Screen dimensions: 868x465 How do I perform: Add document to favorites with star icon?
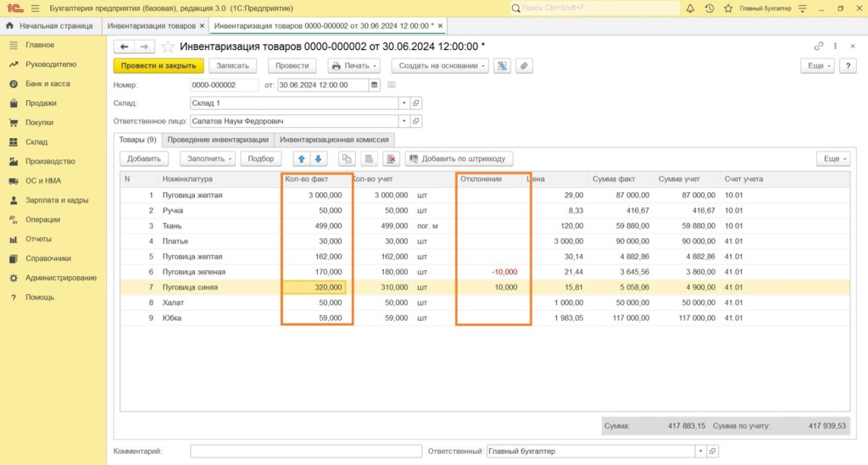[168, 47]
